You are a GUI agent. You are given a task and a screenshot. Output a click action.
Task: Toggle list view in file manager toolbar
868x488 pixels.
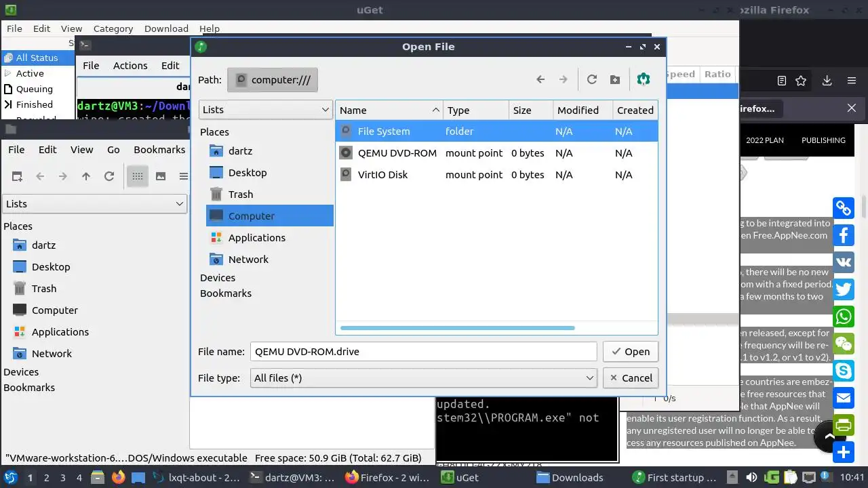[x=183, y=176]
